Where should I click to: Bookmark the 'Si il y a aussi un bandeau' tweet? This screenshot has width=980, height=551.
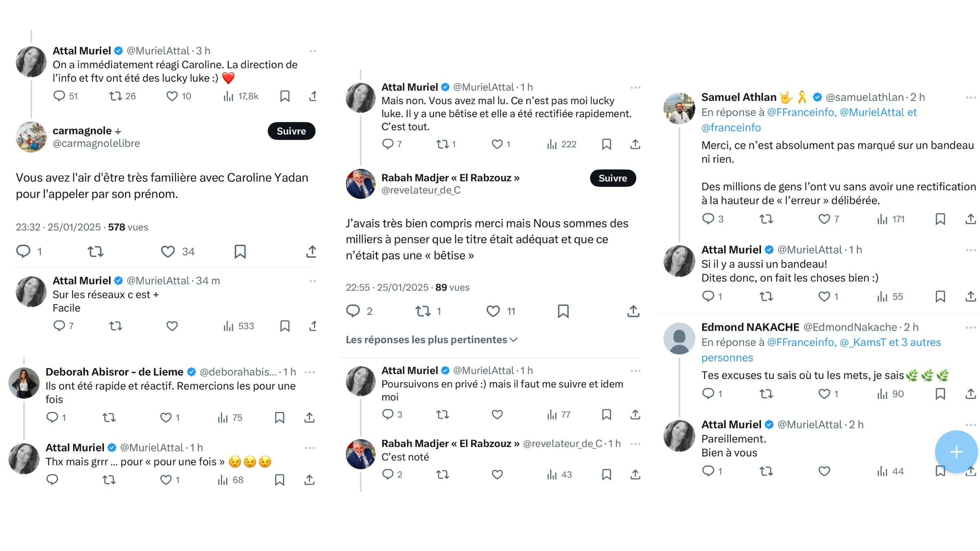[940, 296]
